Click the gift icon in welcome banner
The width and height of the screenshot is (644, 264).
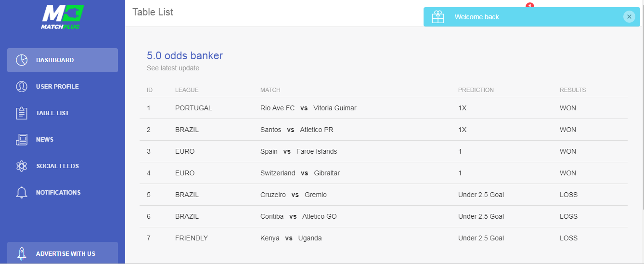tap(438, 17)
